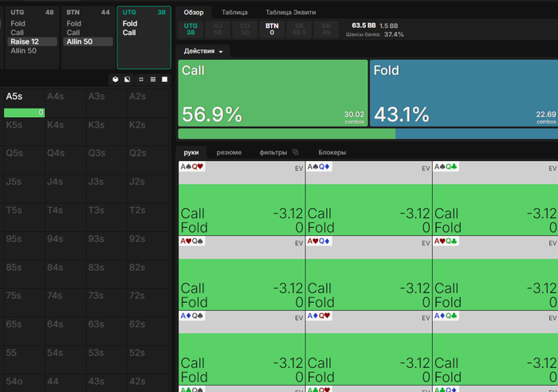The image size is (558, 392).
Task: Select UTG 38 position chip
Action: [191, 29]
